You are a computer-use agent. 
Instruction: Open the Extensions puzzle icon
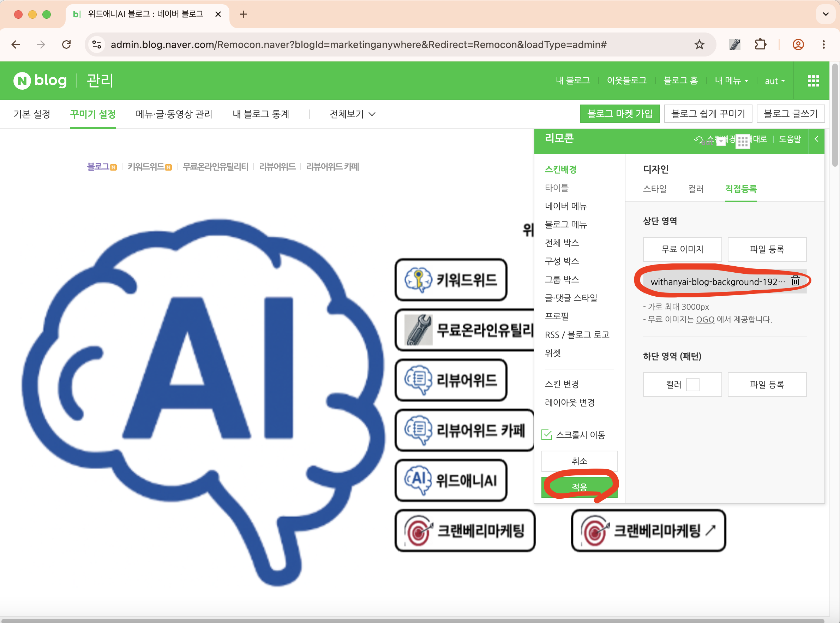coord(761,44)
